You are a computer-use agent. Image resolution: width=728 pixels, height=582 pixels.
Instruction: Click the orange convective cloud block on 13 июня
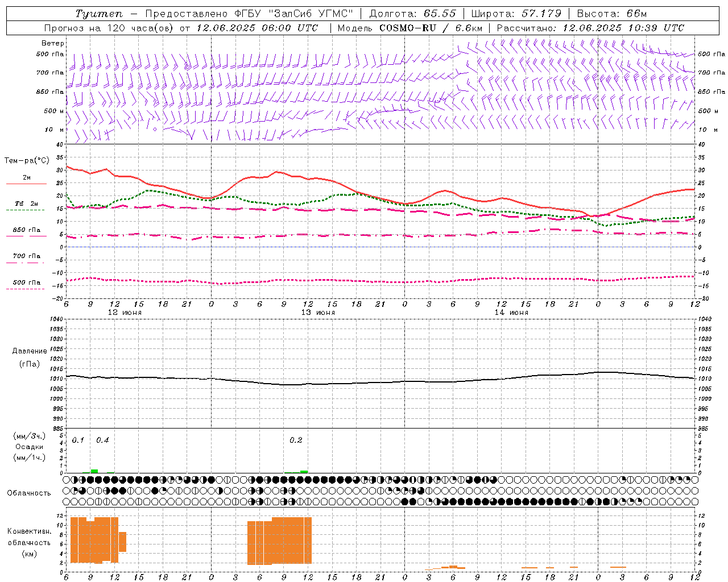click(279, 540)
